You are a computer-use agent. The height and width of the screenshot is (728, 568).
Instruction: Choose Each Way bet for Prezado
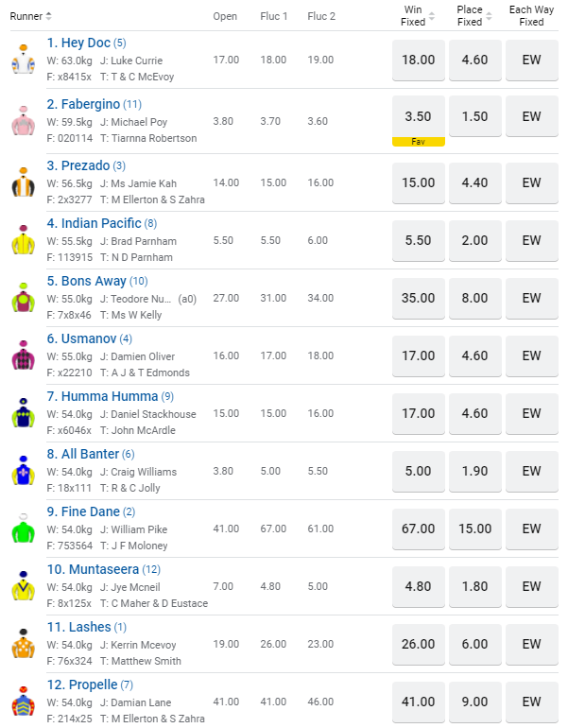531,182
